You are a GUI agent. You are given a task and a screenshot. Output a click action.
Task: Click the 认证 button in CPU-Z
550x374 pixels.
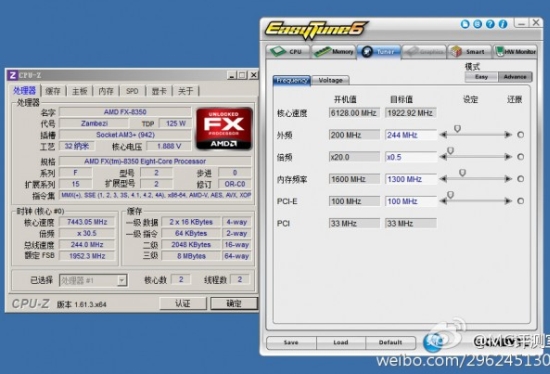pos(183,303)
